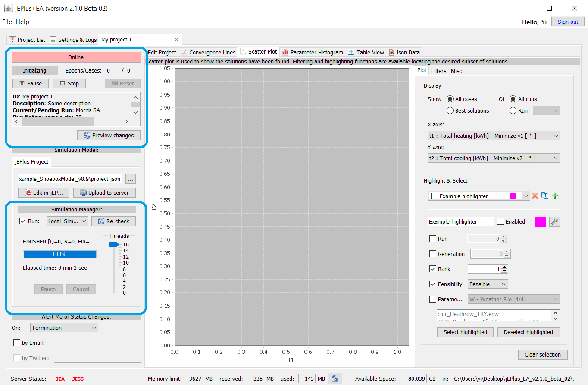This screenshot has height=385, width=588.
Task: Open the Local_Sim... simulator dropdown
Action: [x=67, y=221]
